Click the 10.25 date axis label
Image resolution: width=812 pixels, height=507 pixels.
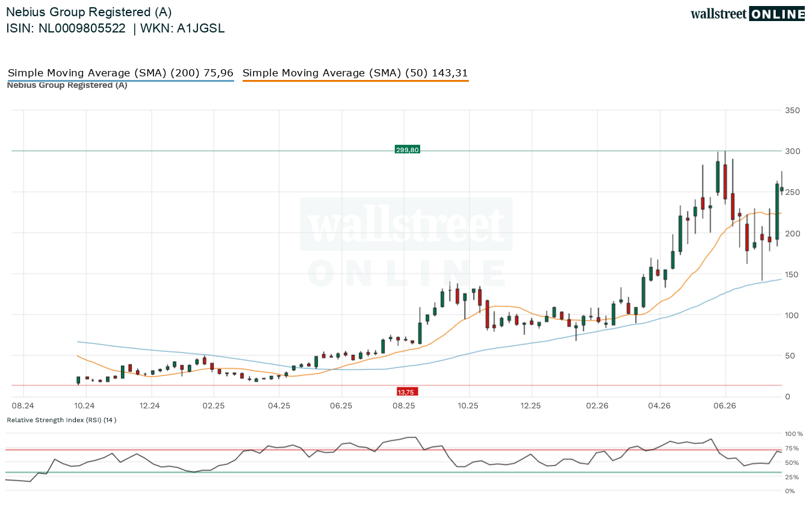tap(468, 406)
